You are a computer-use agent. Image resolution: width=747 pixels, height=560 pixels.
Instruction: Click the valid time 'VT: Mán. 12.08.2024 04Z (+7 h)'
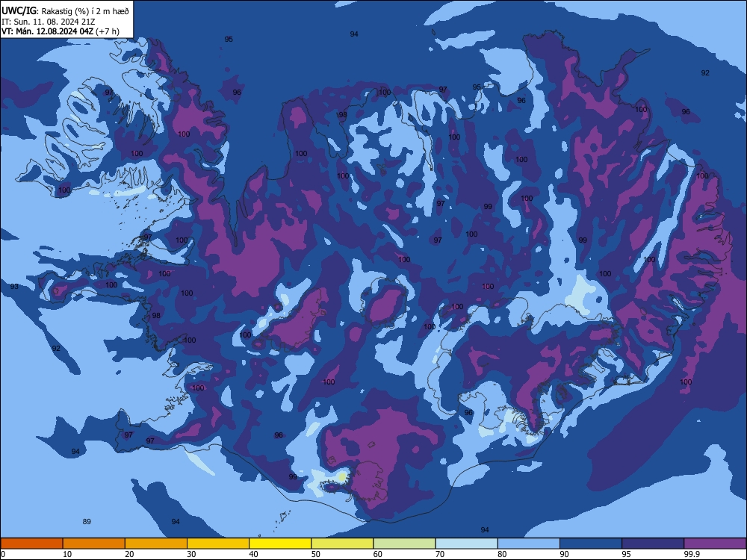tap(61, 31)
